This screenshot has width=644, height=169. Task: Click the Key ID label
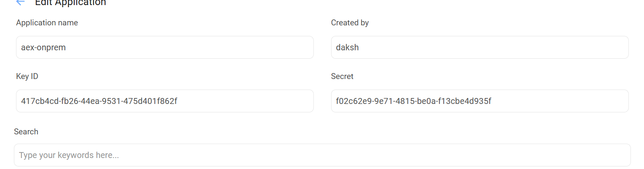coord(27,76)
